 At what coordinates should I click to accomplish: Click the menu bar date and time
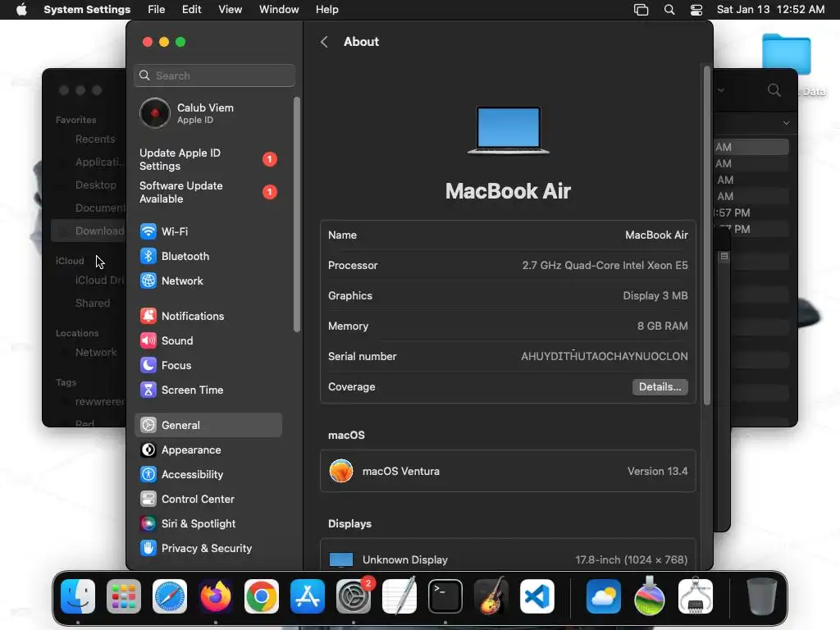pyautogui.click(x=770, y=10)
